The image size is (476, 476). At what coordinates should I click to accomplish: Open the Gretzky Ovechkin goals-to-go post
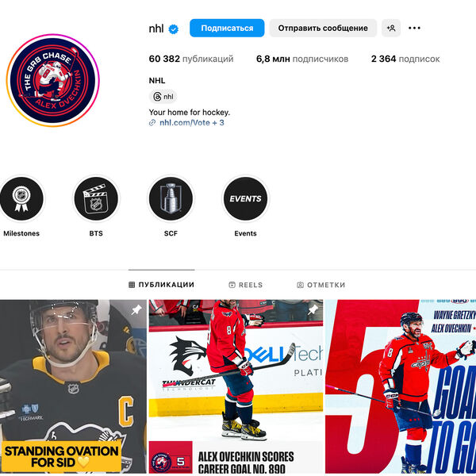[x=401, y=386]
